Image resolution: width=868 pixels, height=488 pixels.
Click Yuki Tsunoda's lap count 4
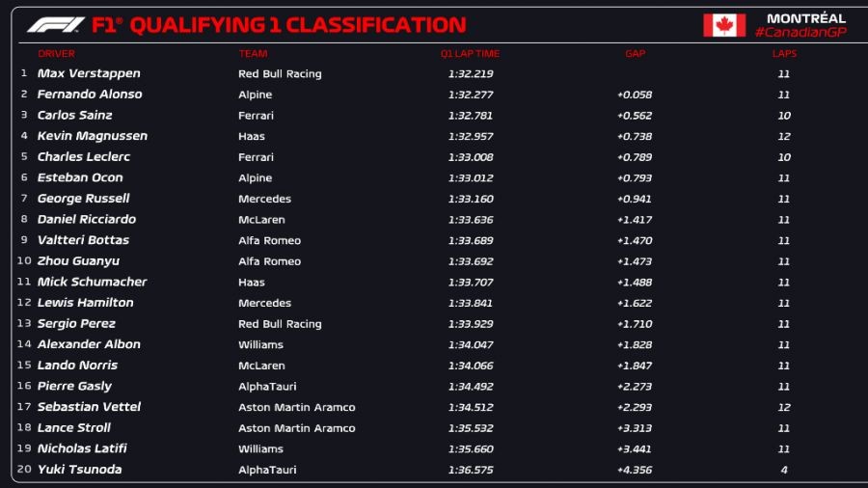pyautogui.click(x=784, y=470)
